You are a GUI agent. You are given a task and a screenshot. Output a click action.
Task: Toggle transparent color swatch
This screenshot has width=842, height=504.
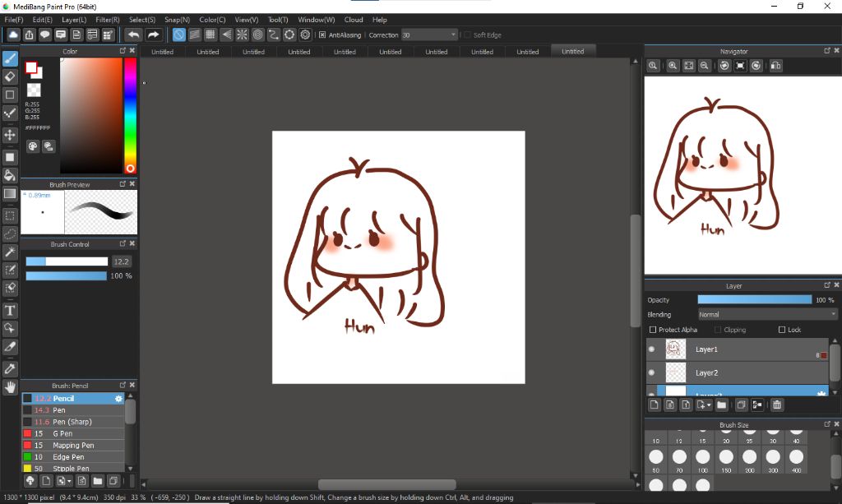pyautogui.click(x=33, y=90)
